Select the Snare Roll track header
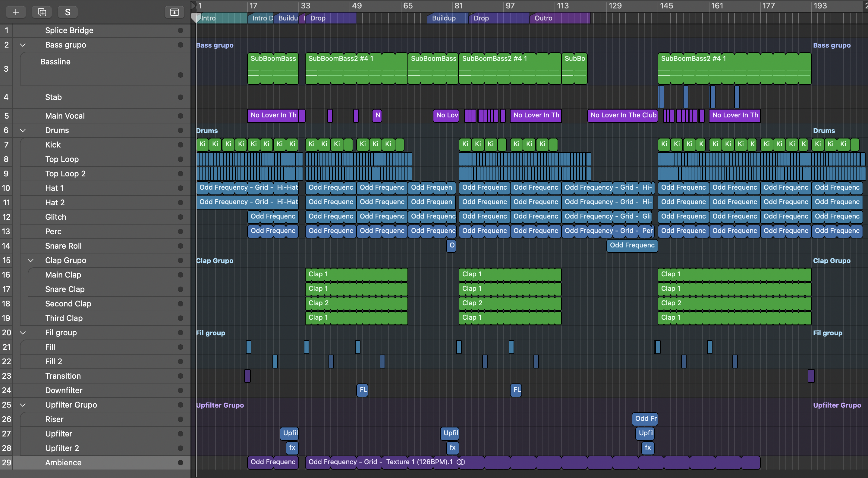The height and width of the screenshot is (478, 868). point(63,246)
